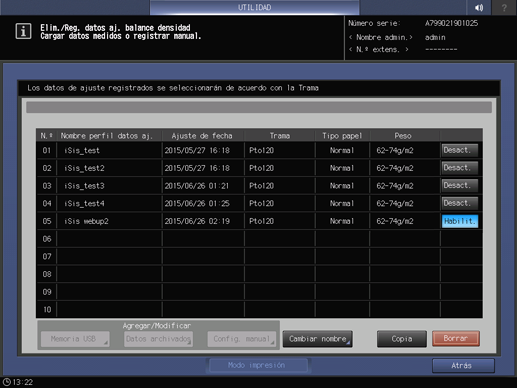This screenshot has width=517, height=388.
Task: Open Cambiar nombre dialog
Action: click(x=317, y=339)
